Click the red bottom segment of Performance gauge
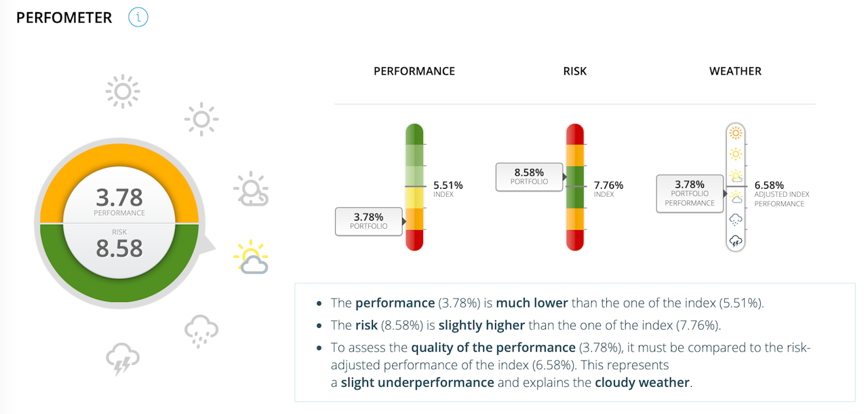 [x=414, y=240]
